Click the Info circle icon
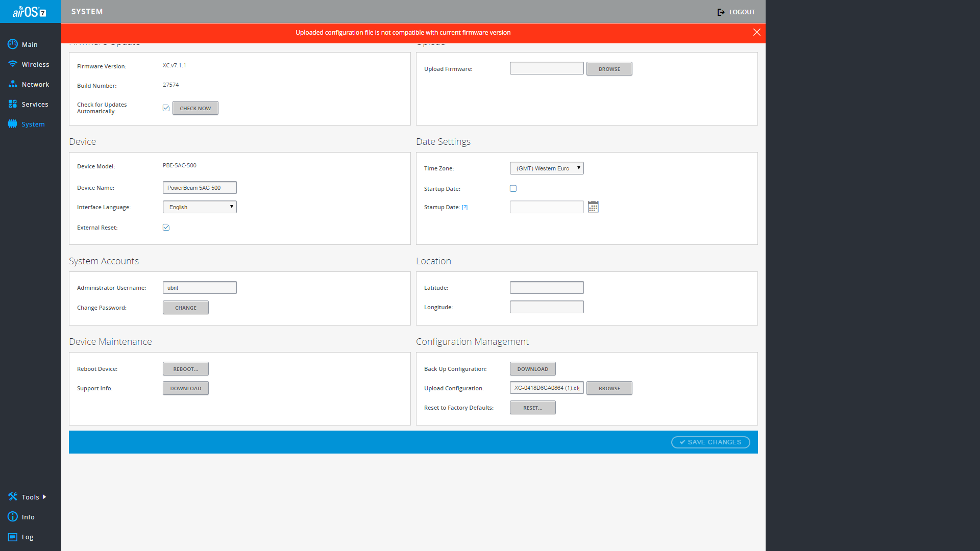 (13, 517)
